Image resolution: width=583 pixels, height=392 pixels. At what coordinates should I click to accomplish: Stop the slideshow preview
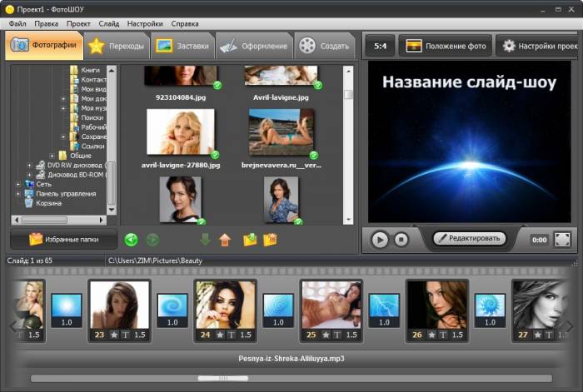pyautogui.click(x=401, y=240)
